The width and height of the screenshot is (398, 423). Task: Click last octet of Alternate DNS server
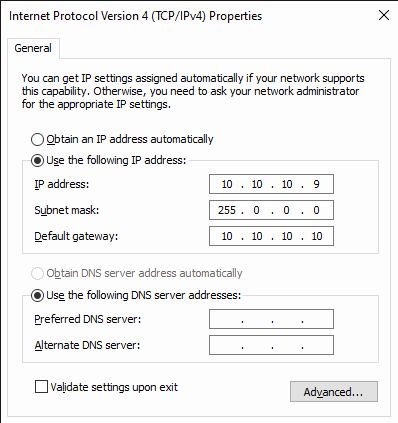coord(317,345)
